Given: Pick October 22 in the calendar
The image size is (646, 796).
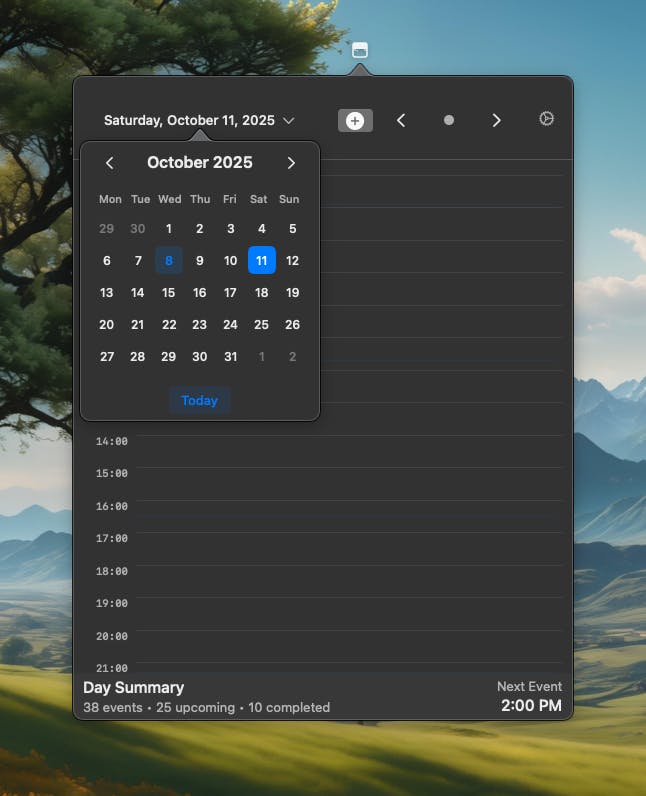Looking at the screenshot, I should click(x=169, y=324).
